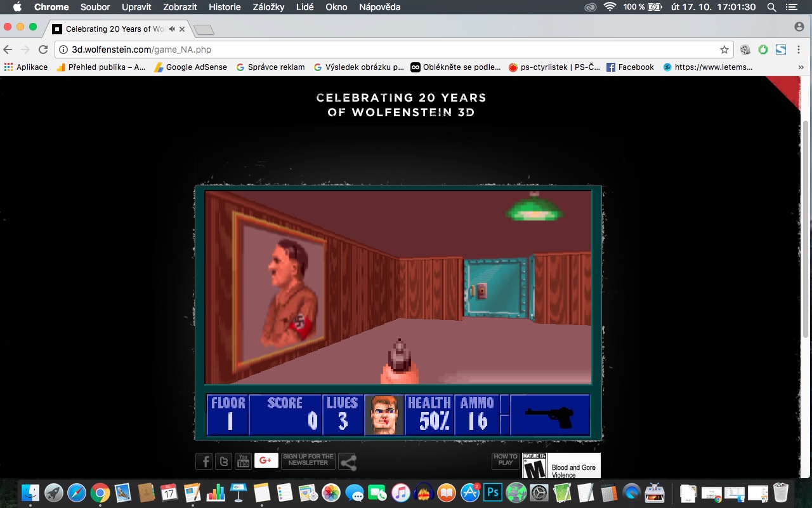Click the Google+ share button
This screenshot has width=812, height=508.
pos(266,460)
